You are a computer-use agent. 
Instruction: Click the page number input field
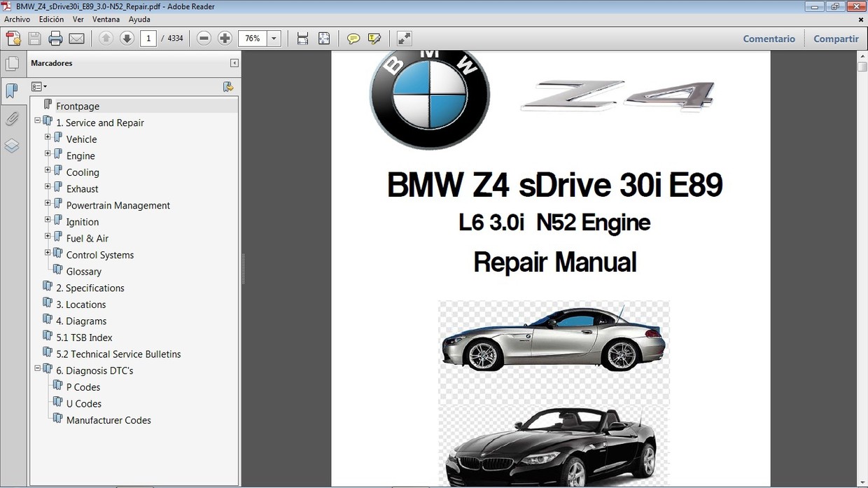click(x=148, y=38)
